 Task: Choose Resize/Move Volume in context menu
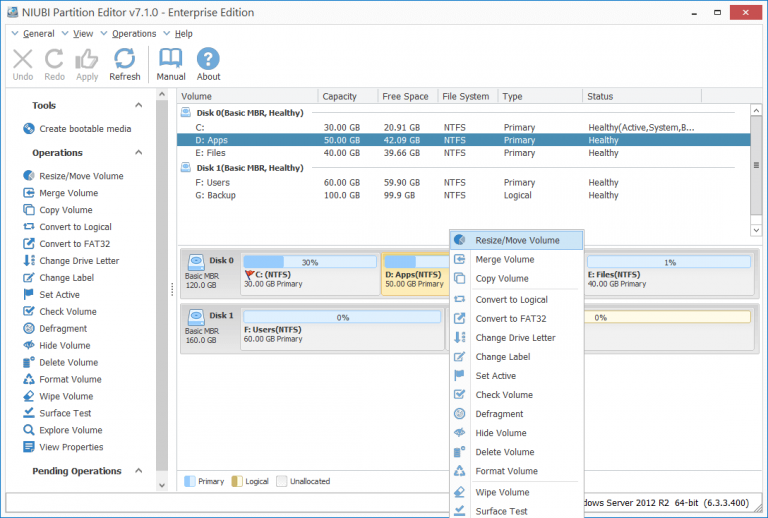coord(516,240)
